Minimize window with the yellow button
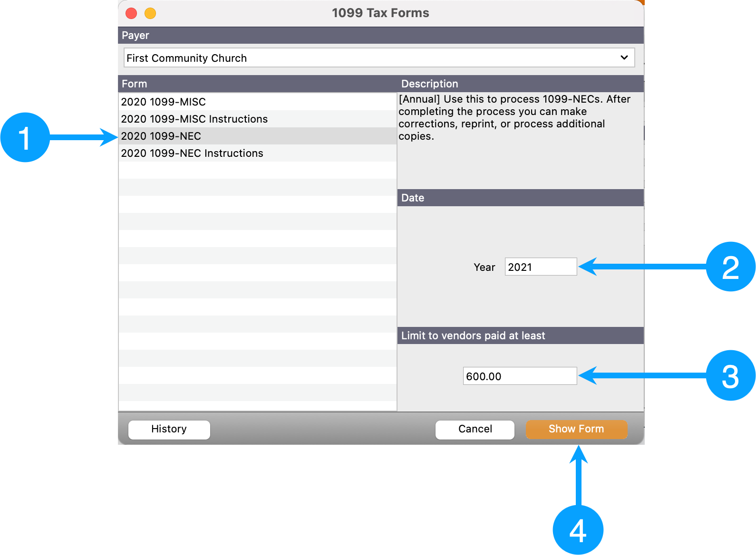Image resolution: width=756 pixels, height=555 pixels. [150, 13]
